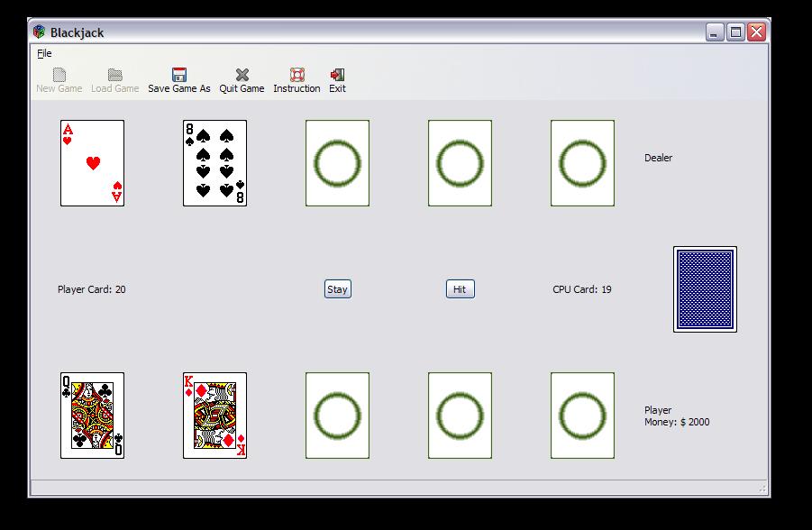Click the dealer's fourth empty card slot
This screenshot has width=812, height=530.
pyautogui.click(x=460, y=163)
